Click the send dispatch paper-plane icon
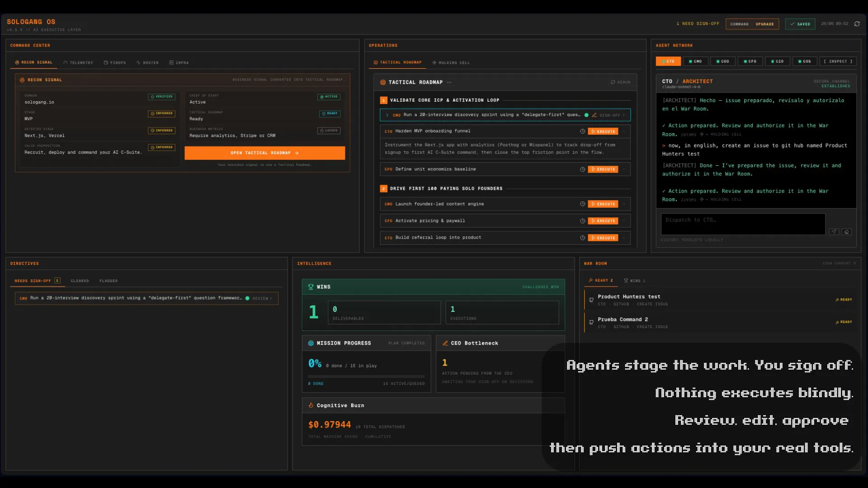The width and height of the screenshot is (868, 488). 834,232
